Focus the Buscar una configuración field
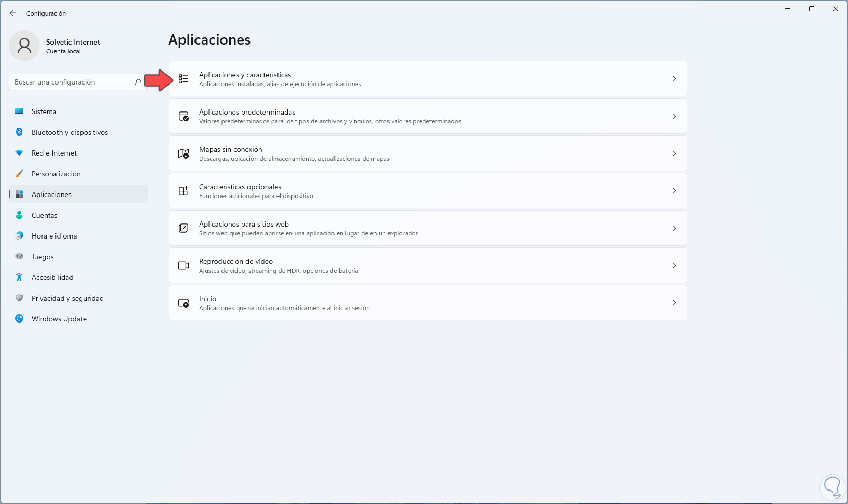Image resolution: width=848 pixels, height=504 pixels. (72, 82)
